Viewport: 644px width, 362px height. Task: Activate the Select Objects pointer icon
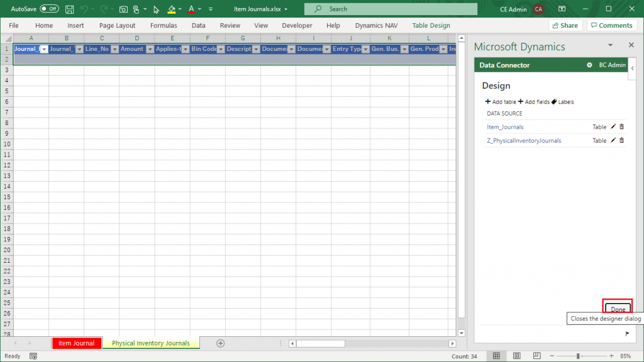[x=156, y=9]
